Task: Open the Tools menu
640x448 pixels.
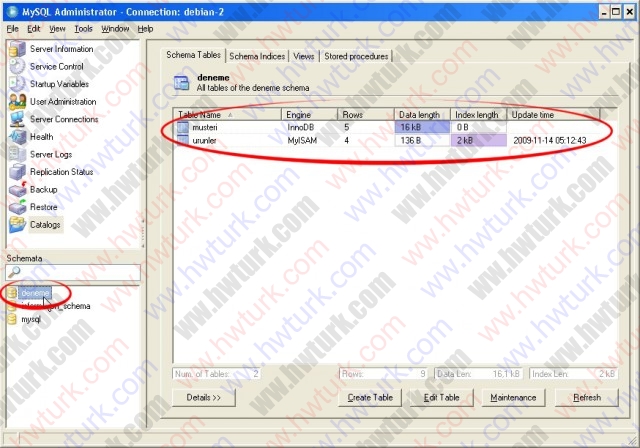Action: tap(83, 29)
